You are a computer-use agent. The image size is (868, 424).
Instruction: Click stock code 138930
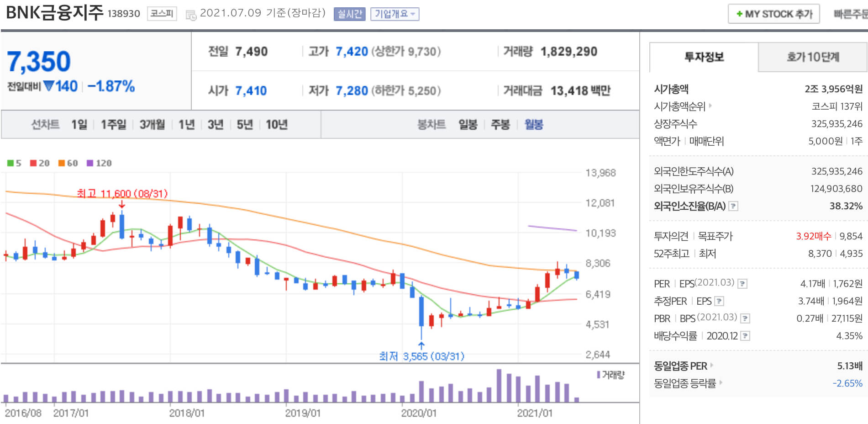point(124,14)
